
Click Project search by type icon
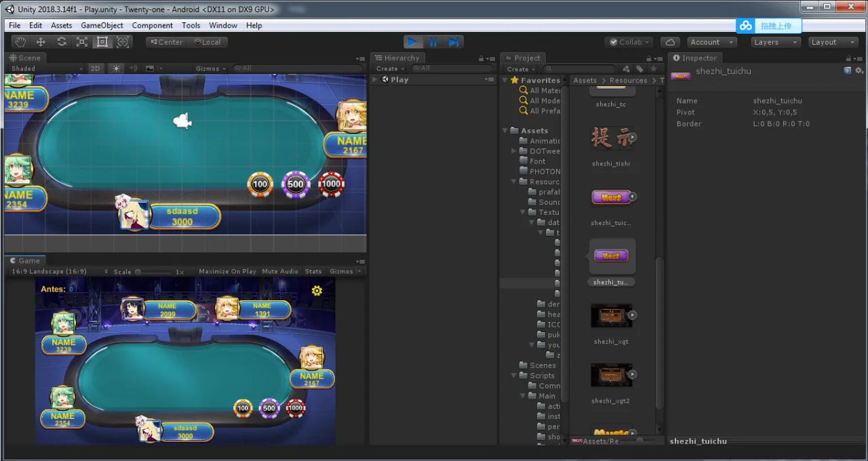(626, 69)
